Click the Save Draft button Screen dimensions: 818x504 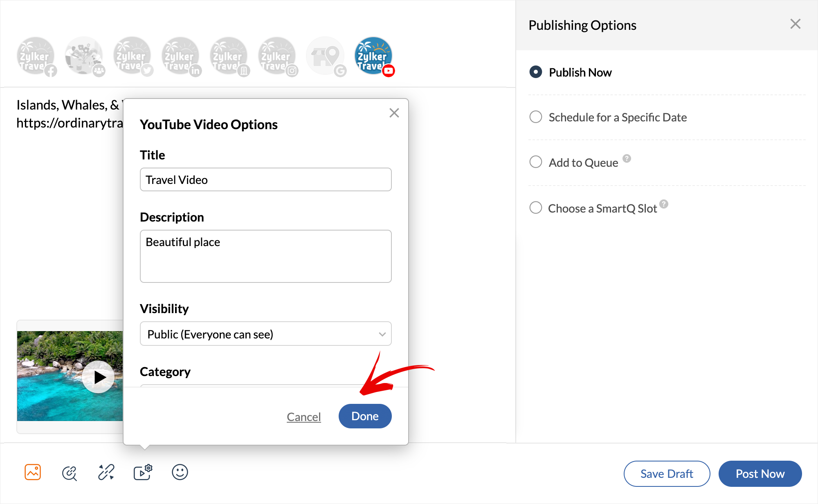[666, 474]
